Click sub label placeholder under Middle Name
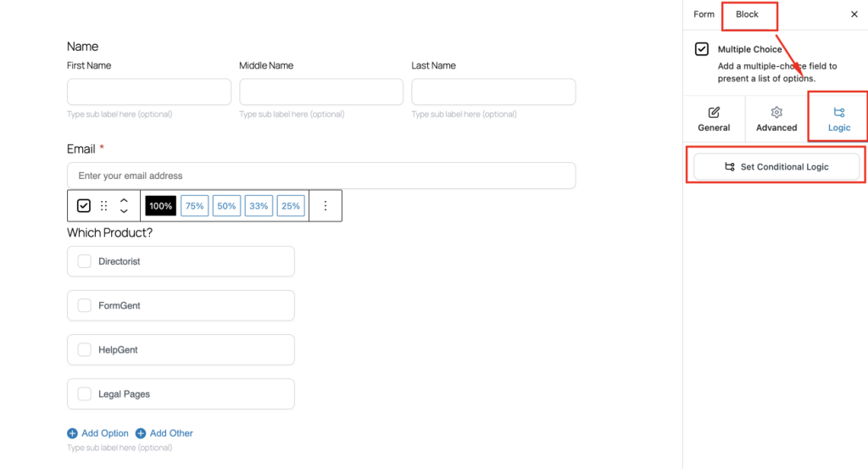 click(x=292, y=114)
